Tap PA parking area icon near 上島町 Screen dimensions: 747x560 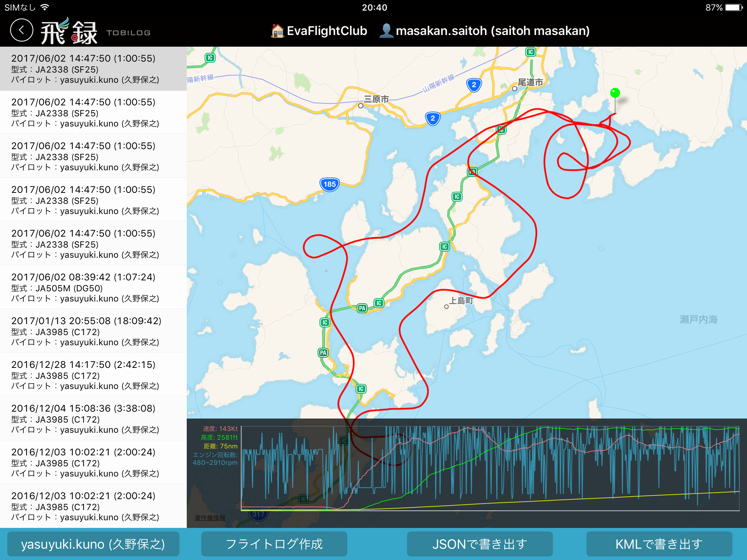[x=362, y=308]
